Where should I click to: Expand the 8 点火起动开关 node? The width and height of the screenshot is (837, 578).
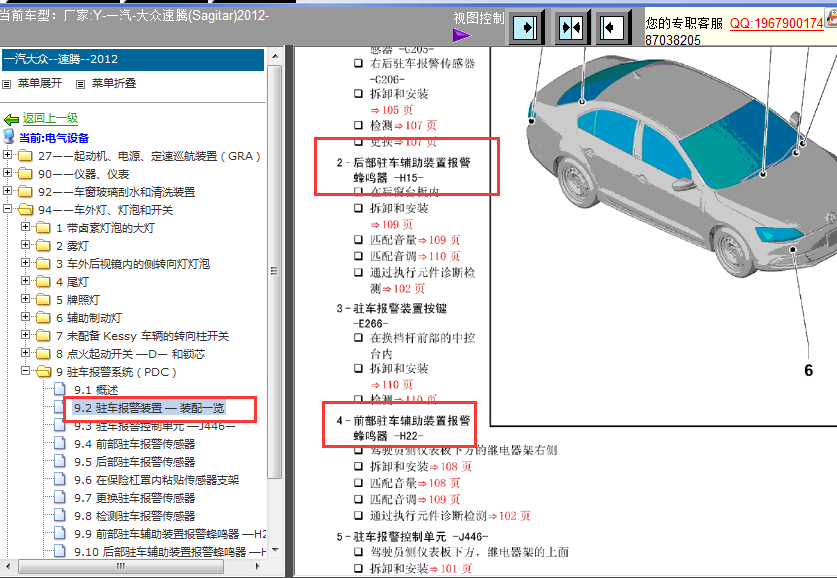(25, 353)
